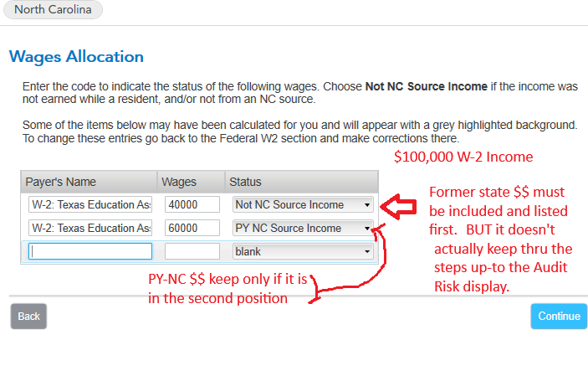
Task: Open the 'Not NC Source Income' status dropdown
Action: click(x=303, y=204)
